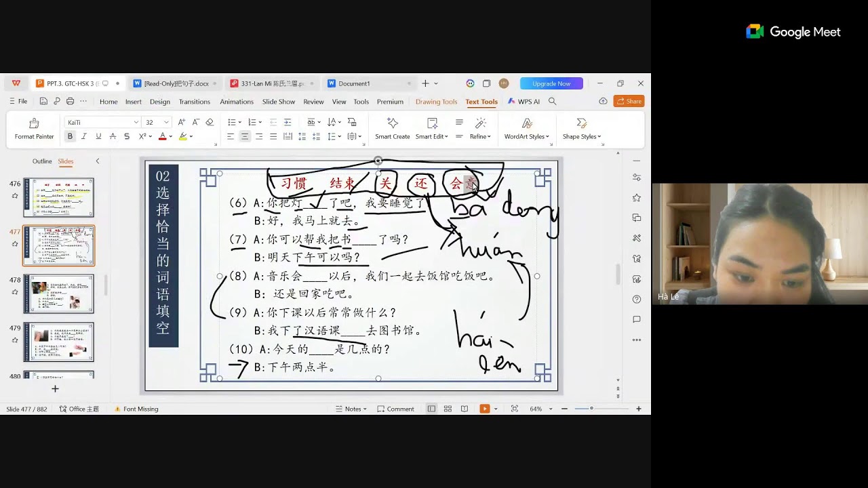
Task: Go to the Slide Show tab
Action: (x=279, y=102)
